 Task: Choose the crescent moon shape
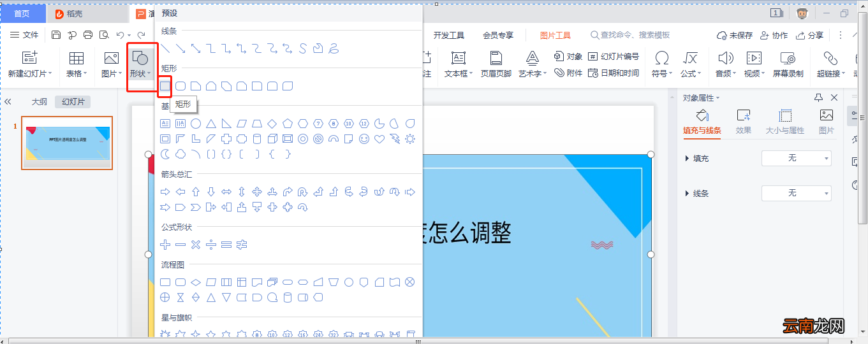pyautogui.click(x=165, y=154)
